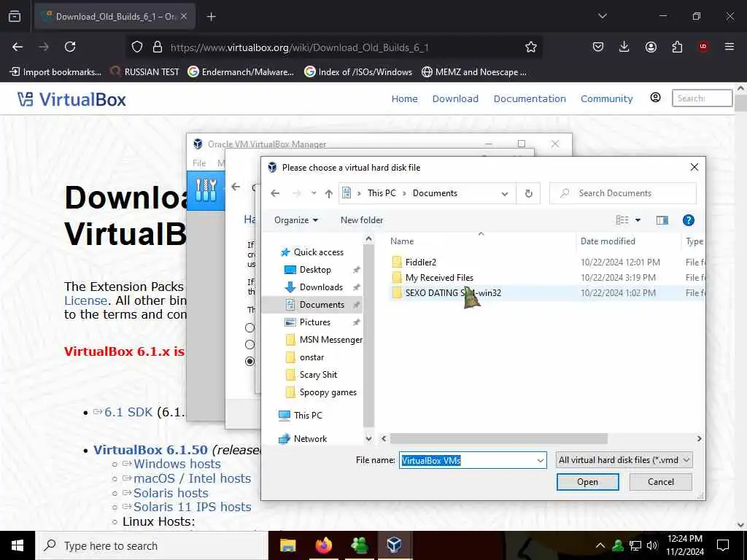Image resolution: width=747 pixels, height=560 pixels.
Task: Switch to the Download_Old_Builds_6_1 tab
Action: [x=115, y=17]
